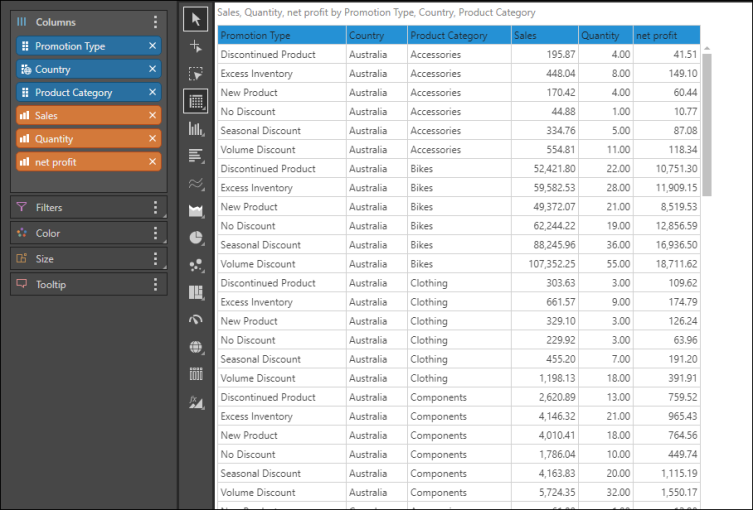This screenshot has height=510, width=753.
Task: Select the area chart visualization
Action: [x=196, y=210]
